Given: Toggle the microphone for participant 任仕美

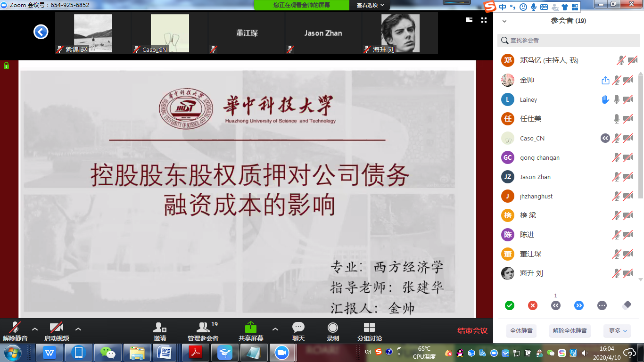Looking at the screenshot, I should [x=616, y=119].
